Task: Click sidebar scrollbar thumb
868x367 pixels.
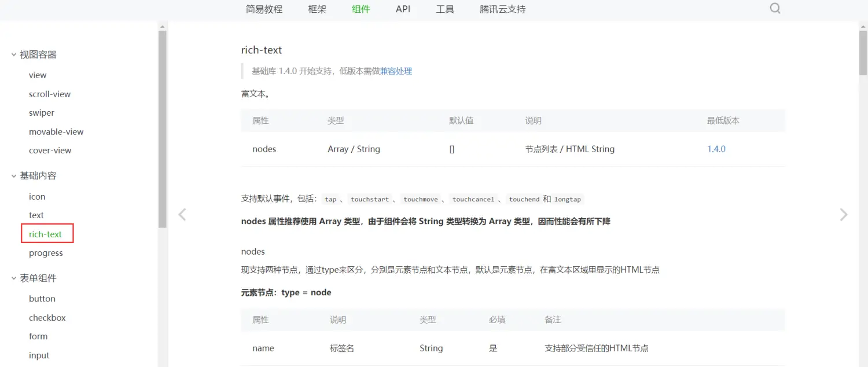Action: pyautogui.click(x=163, y=129)
